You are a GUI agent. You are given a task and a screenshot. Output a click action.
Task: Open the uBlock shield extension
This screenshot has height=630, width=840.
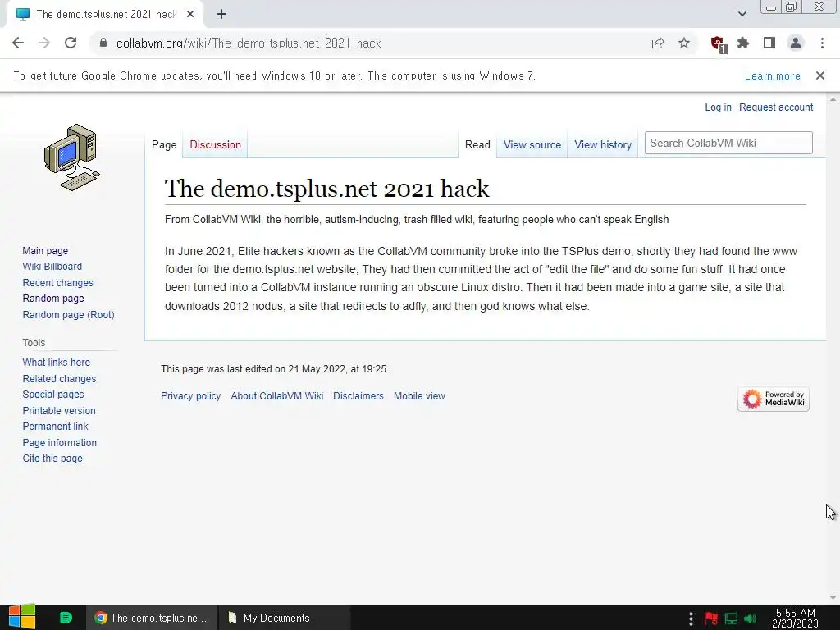click(x=718, y=44)
